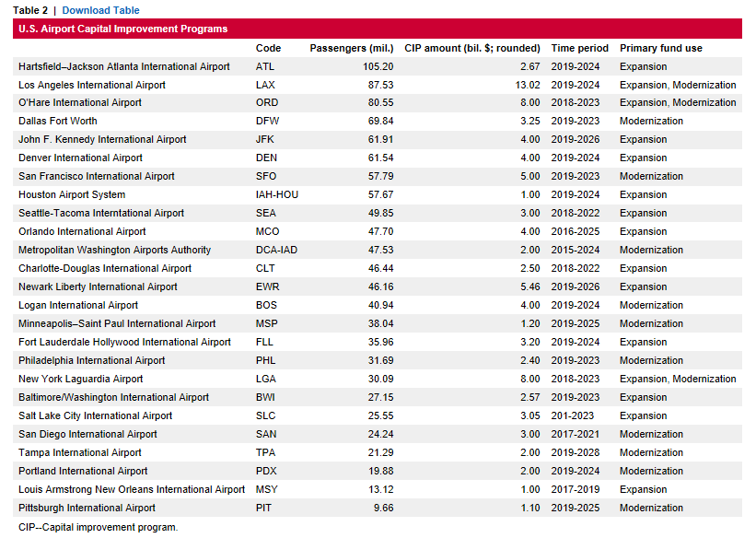
Task: Click the MSY airport code cell
Action: [x=267, y=489]
